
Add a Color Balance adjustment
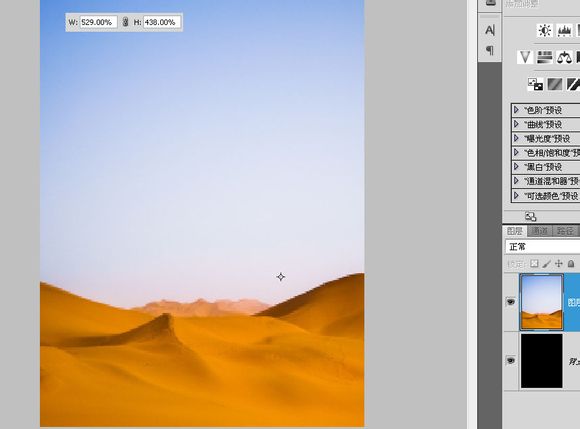pyautogui.click(x=564, y=57)
